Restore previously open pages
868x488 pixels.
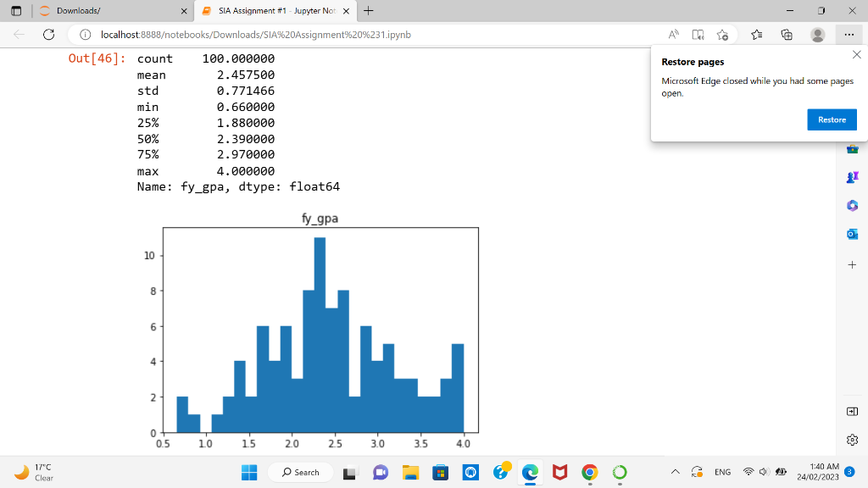pos(832,119)
